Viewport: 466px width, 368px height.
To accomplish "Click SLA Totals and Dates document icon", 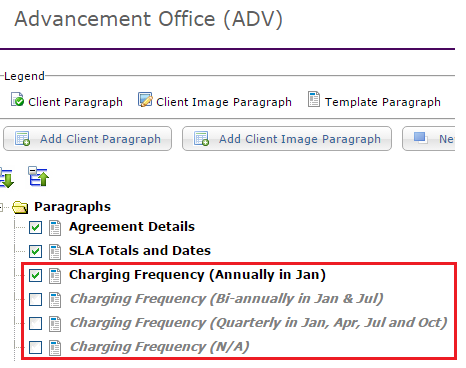I will coord(55,252).
